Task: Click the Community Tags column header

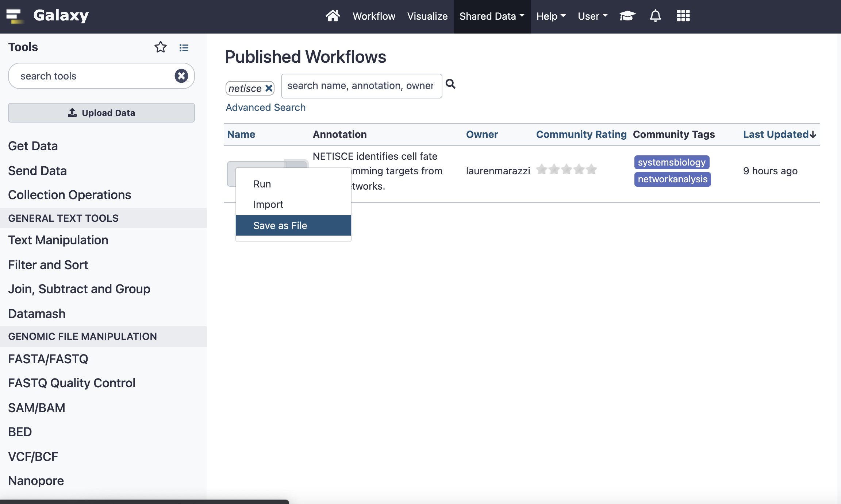Action: 673,135
